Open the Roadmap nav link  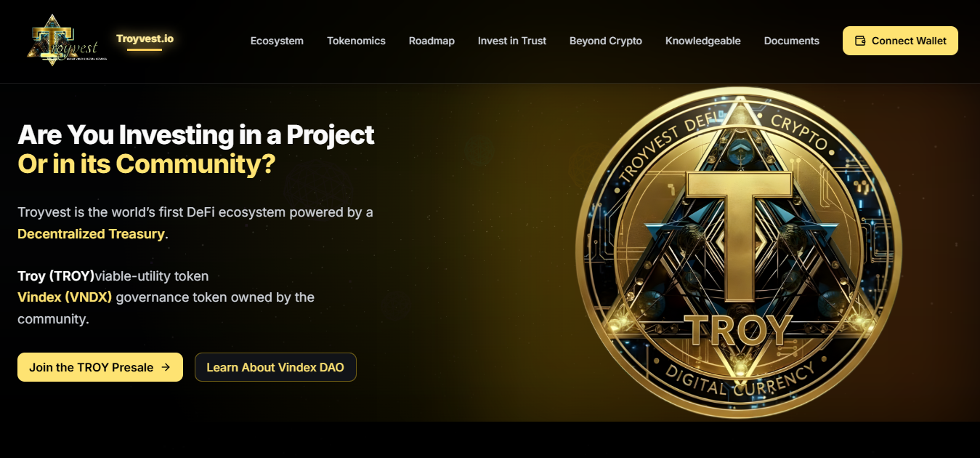point(432,41)
